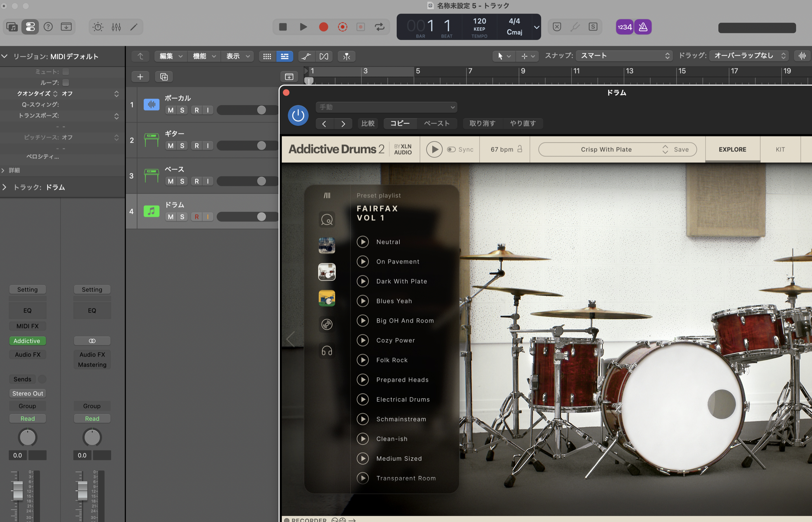
Task: Switch to the KIT tab
Action: coord(780,150)
